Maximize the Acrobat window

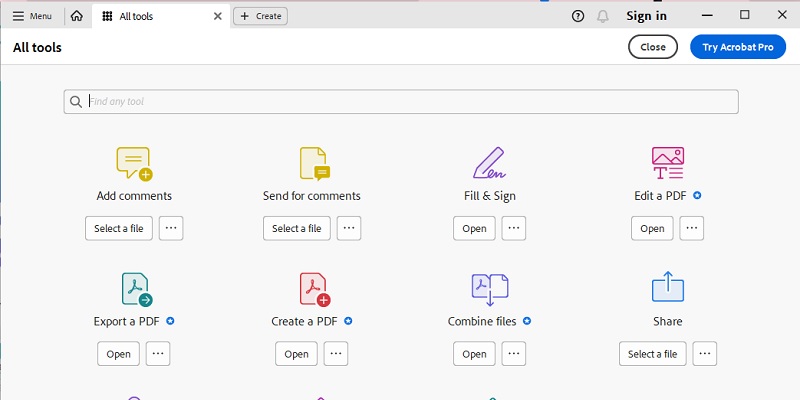tap(745, 15)
